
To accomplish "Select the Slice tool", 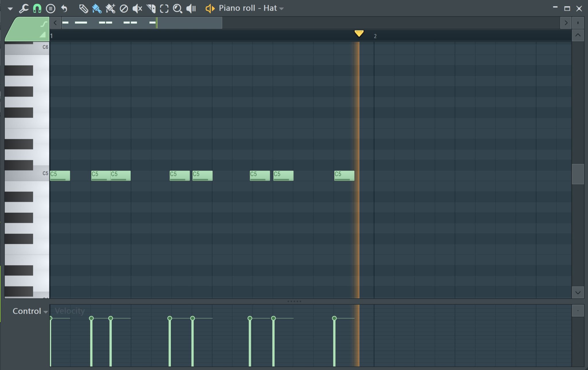I will (150, 8).
